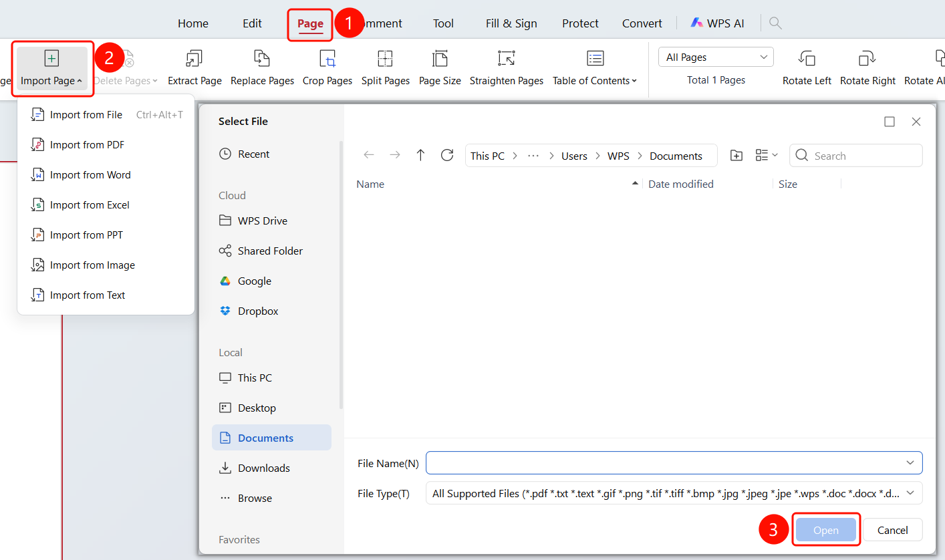Switch to the Home tab

(193, 23)
